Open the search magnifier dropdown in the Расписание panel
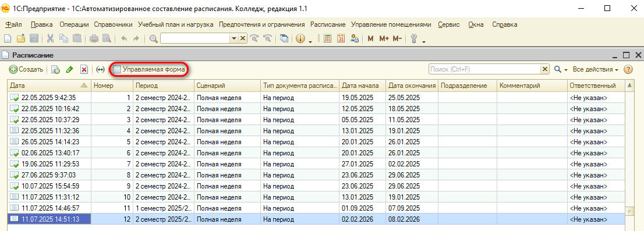Image resolution: width=644 pixels, height=231 pixels. tap(567, 70)
